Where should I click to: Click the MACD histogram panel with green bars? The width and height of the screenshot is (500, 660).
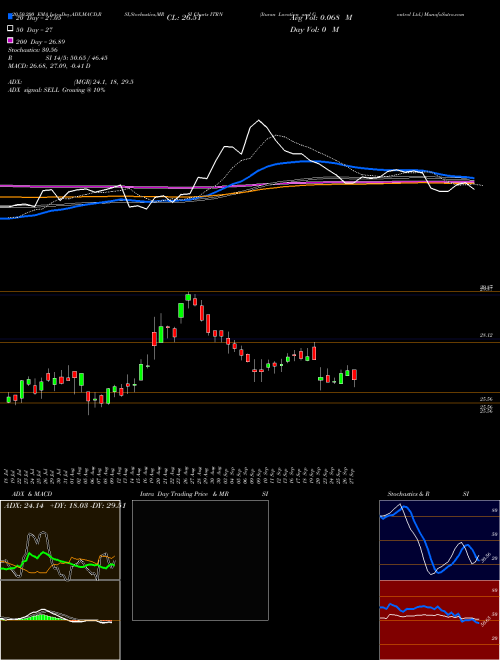[60, 620]
